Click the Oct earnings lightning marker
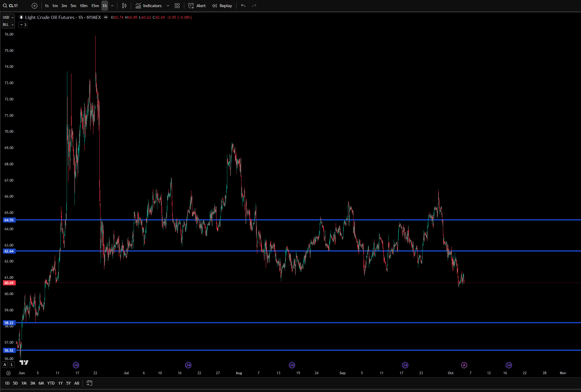This screenshot has height=392, width=581. [464, 365]
